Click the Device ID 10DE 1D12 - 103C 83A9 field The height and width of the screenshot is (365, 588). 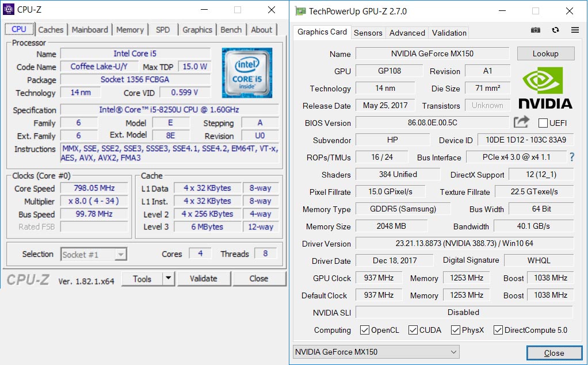526,140
